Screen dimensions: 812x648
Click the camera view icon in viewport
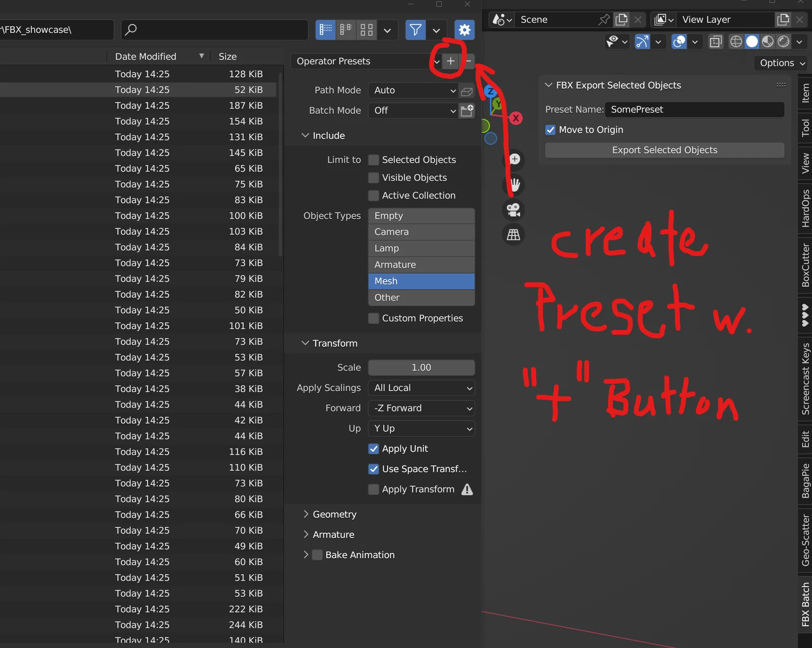514,210
